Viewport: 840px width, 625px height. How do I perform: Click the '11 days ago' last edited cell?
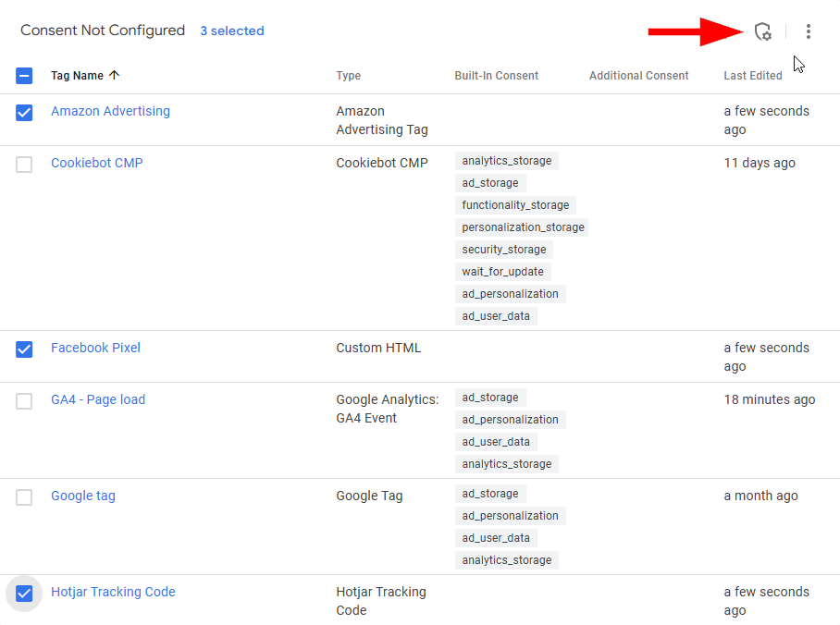pyautogui.click(x=760, y=163)
